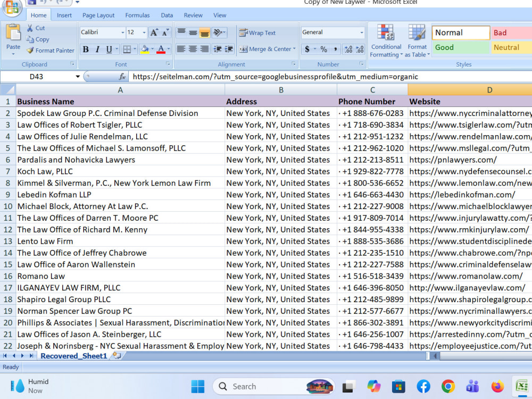Apply Percent style format
Viewport: 532px width, 399px height.
323,49
